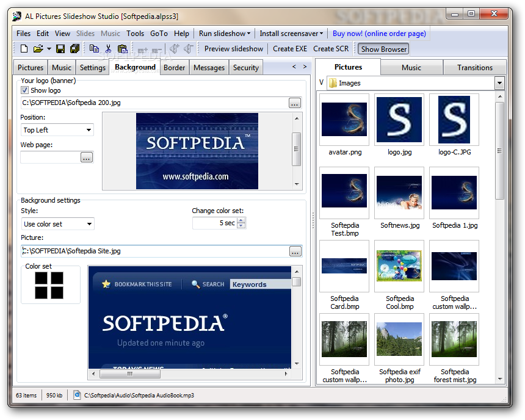Click the Remove slide icon

click(x=156, y=50)
